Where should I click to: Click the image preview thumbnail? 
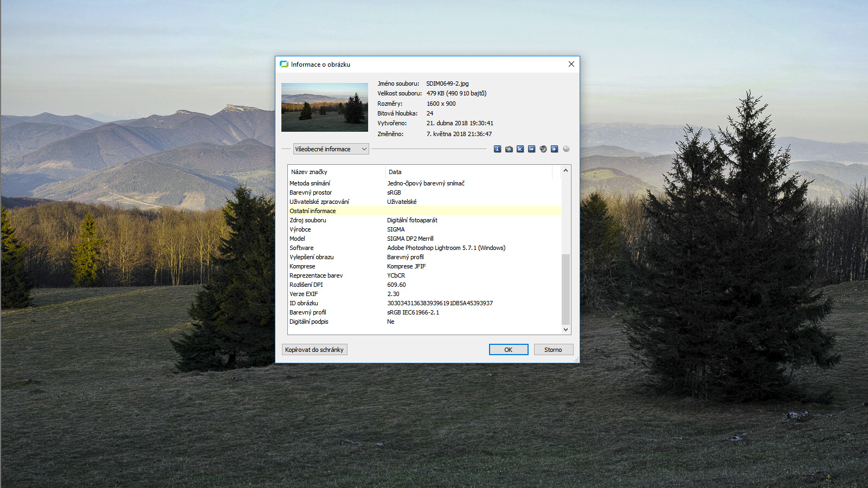(324, 107)
